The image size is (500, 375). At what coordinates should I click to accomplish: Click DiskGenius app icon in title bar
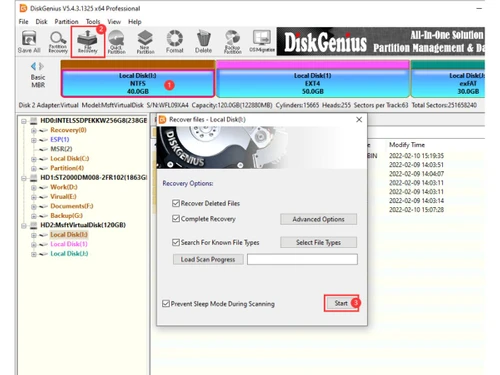click(x=23, y=8)
